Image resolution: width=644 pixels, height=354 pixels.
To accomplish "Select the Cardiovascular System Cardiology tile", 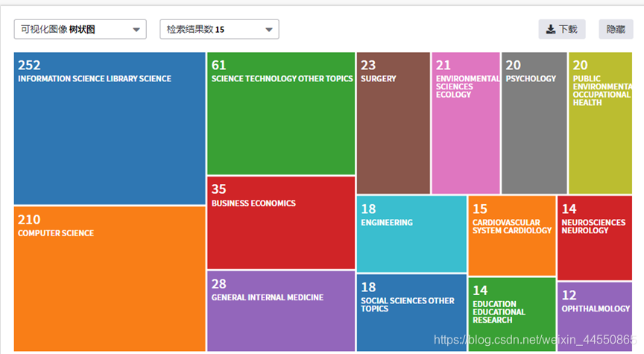I will click(x=512, y=236).
